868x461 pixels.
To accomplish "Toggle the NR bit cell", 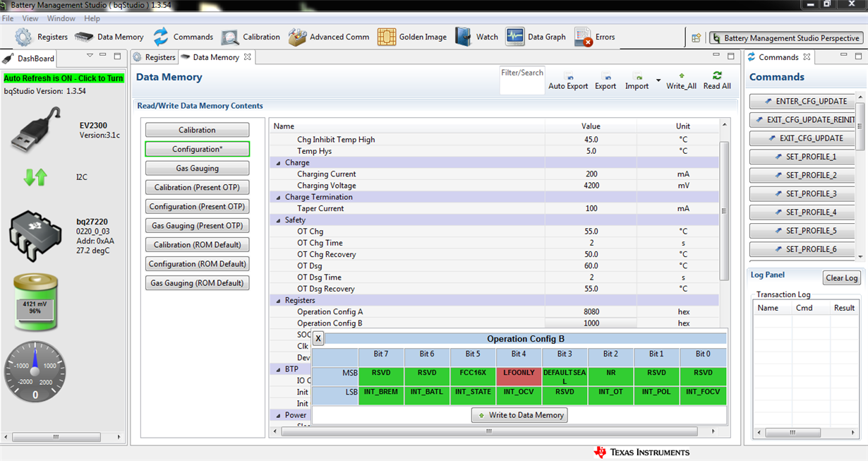I will 610,376.
